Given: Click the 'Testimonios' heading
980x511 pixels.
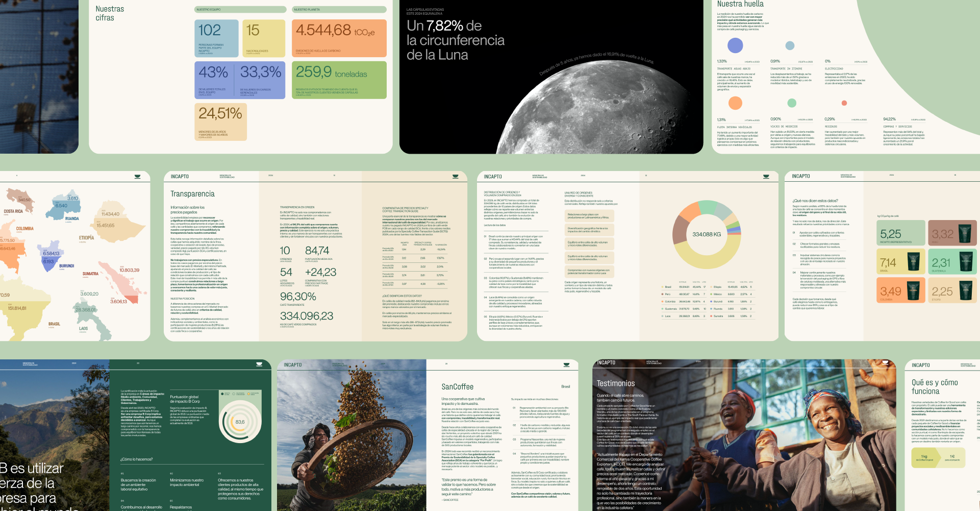Looking at the screenshot, I should (x=616, y=383).
